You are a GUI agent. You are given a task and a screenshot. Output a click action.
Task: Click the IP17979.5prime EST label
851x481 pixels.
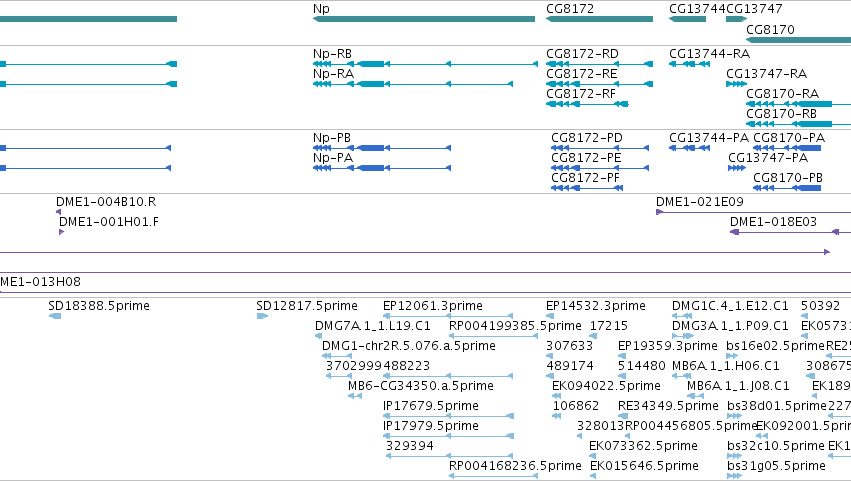pos(431,427)
